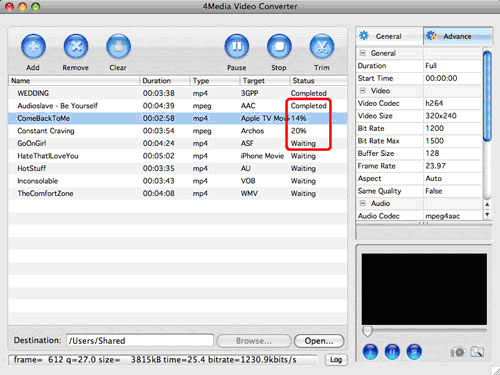500x375 pixels.
Task: Sort the list by the Name column header
Action: tap(74, 81)
